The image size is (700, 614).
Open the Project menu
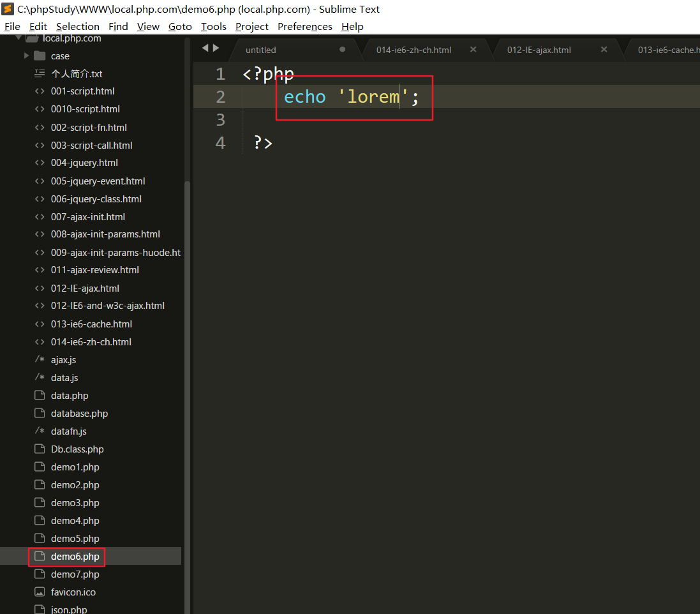[x=251, y=26]
